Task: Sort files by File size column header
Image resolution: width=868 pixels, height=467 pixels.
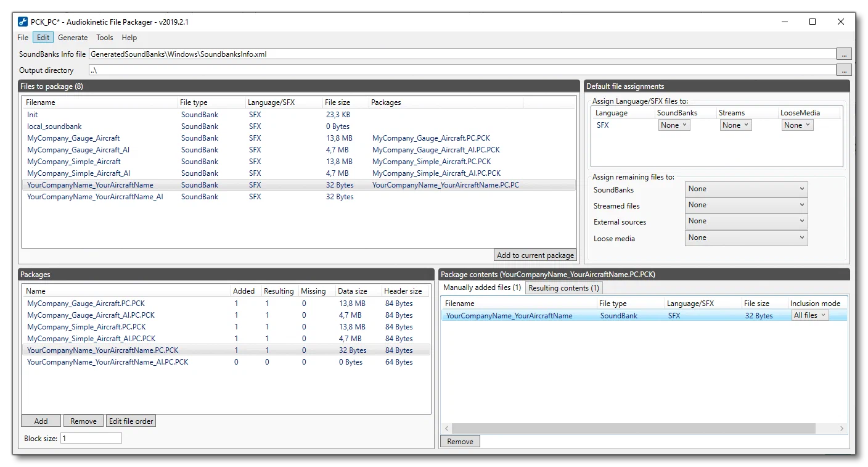Action: [345, 102]
